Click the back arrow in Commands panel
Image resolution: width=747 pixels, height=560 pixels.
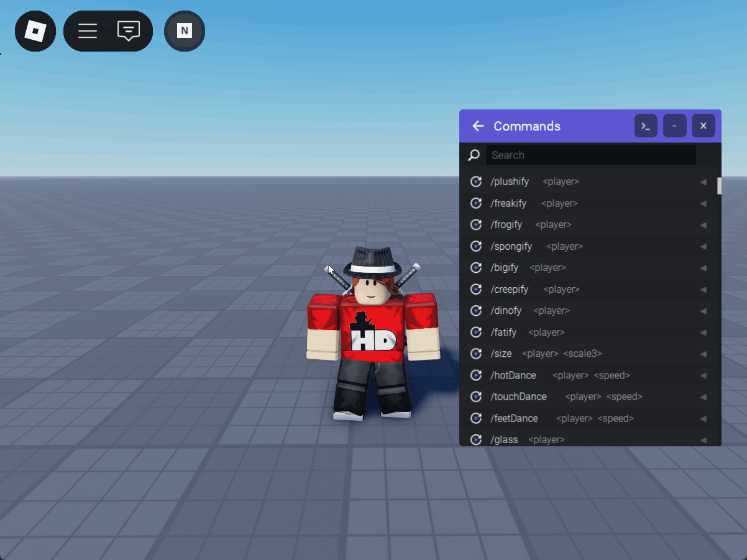tap(477, 126)
